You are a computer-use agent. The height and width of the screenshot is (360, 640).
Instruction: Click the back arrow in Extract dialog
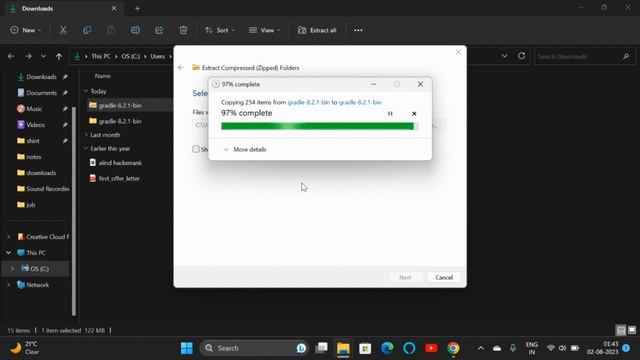(181, 68)
